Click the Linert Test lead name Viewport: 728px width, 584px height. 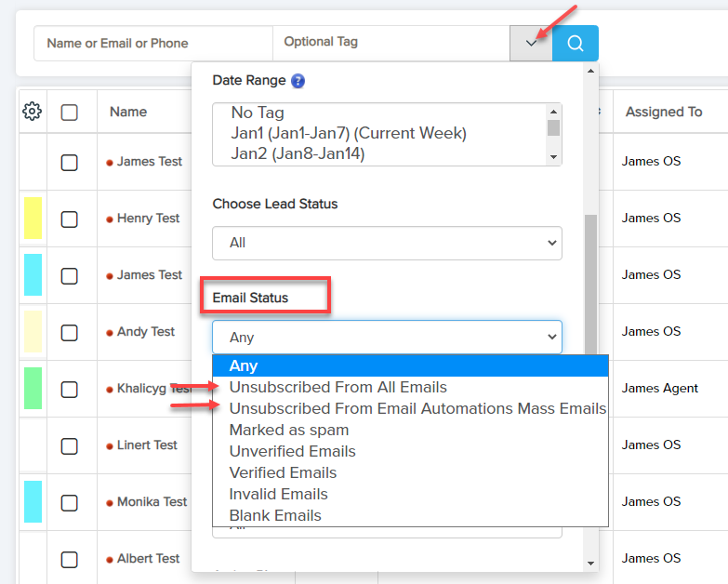(x=147, y=445)
